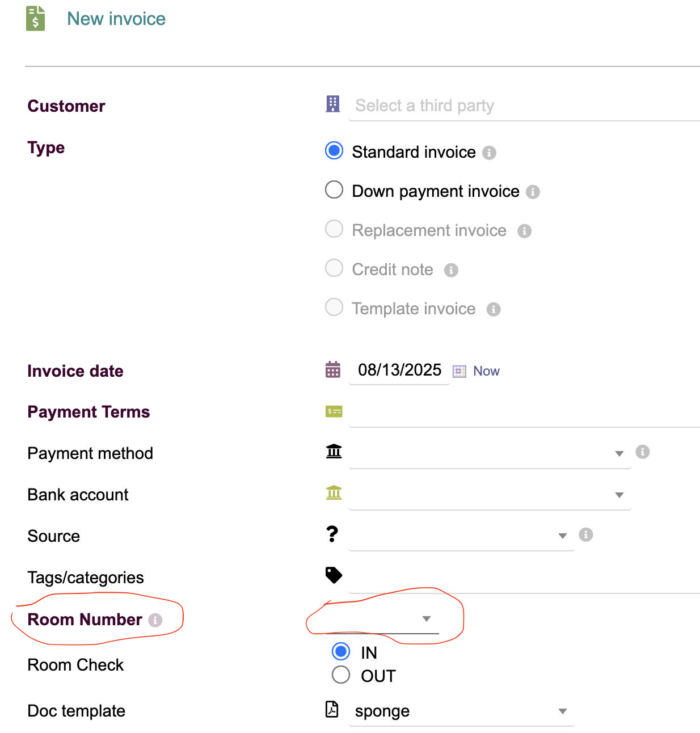Click calendar icon before invoice date

333,369
